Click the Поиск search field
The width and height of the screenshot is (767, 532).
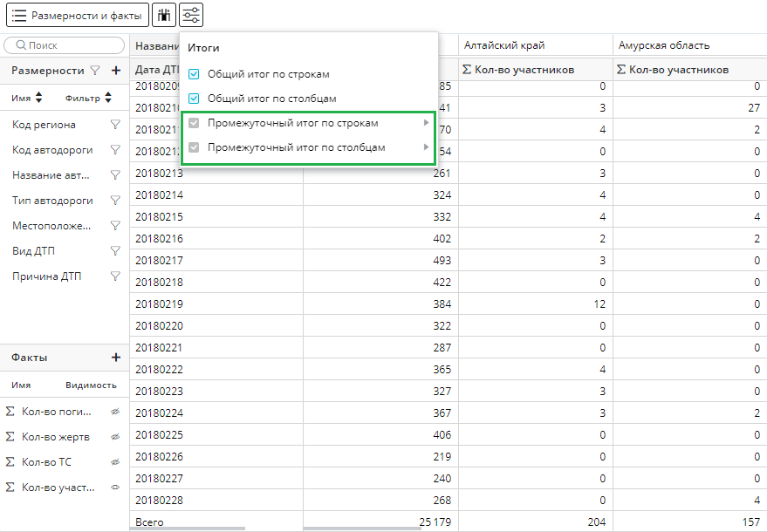pos(65,45)
